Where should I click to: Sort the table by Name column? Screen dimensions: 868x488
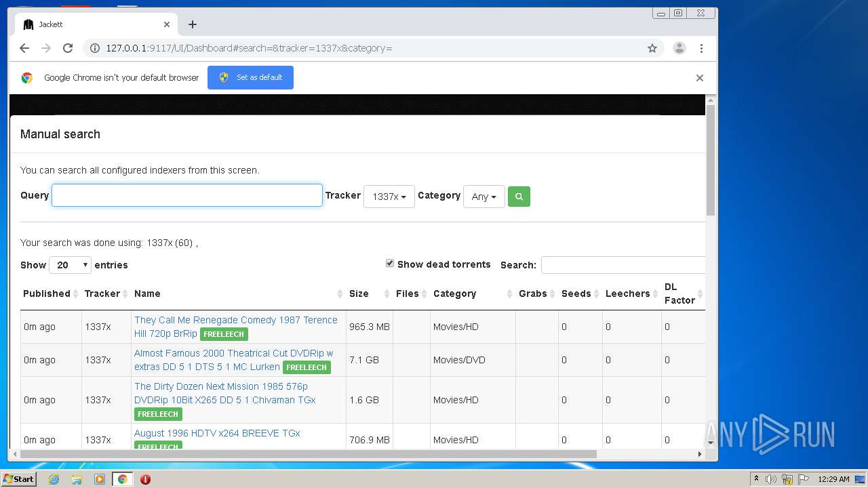coord(239,293)
